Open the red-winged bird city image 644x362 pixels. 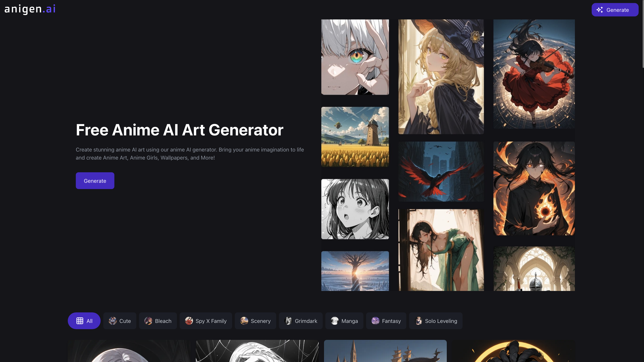(x=441, y=171)
